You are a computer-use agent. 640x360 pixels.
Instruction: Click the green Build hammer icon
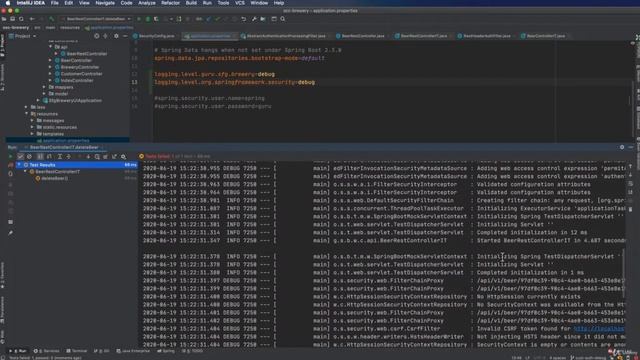(51, 19)
